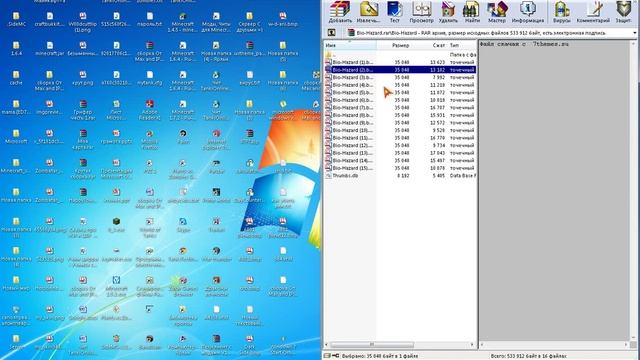Select file Bio-Hazard (5) in list

(400, 93)
